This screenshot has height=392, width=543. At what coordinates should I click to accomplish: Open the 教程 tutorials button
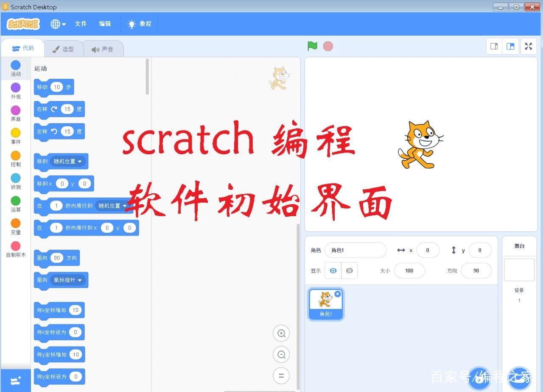tap(140, 24)
